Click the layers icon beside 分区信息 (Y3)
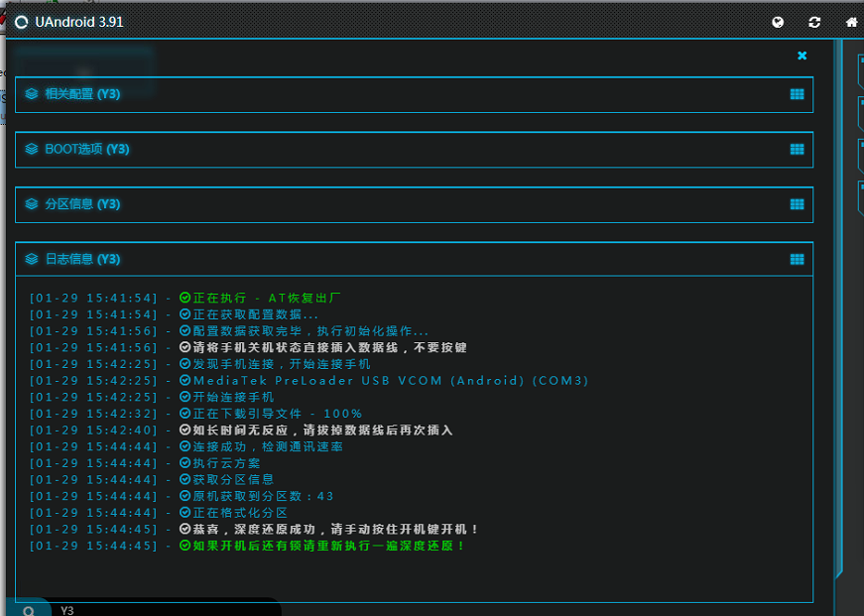The height and width of the screenshot is (616, 864). coord(32,204)
